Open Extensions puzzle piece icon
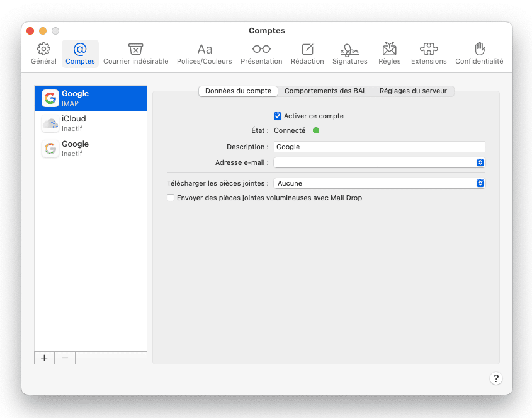 (x=429, y=49)
